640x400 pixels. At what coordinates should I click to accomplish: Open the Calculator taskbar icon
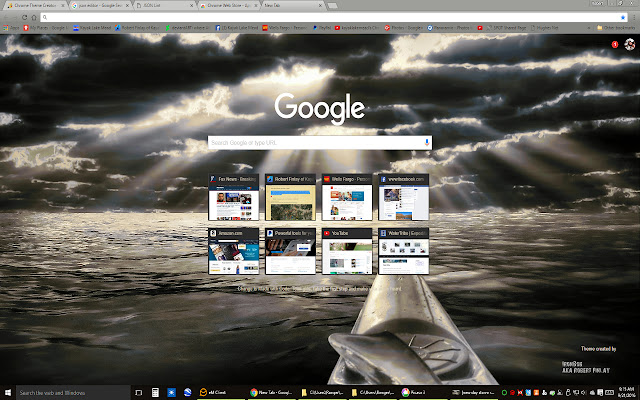(155, 393)
